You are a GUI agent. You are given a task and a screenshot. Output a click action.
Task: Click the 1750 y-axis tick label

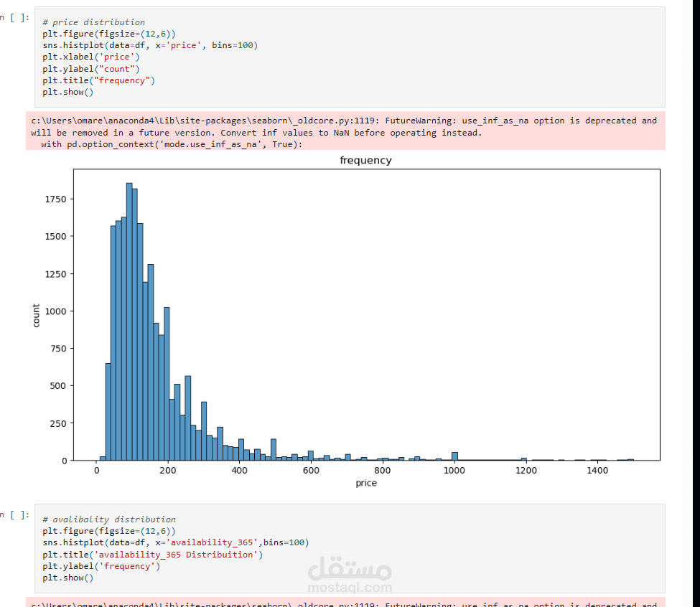click(56, 199)
